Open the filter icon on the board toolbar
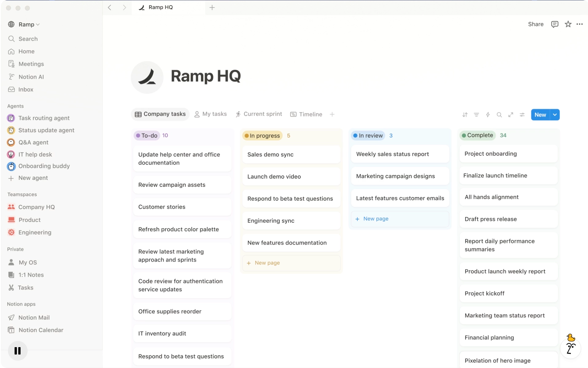 click(x=476, y=114)
